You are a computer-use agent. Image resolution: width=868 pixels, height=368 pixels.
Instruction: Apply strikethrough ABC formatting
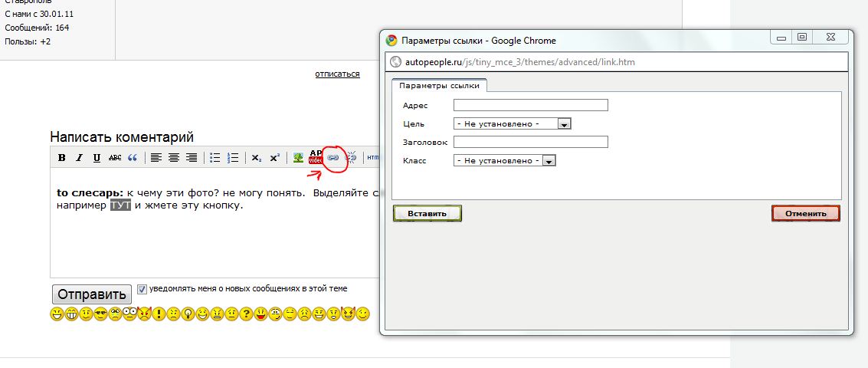(115, 158)
